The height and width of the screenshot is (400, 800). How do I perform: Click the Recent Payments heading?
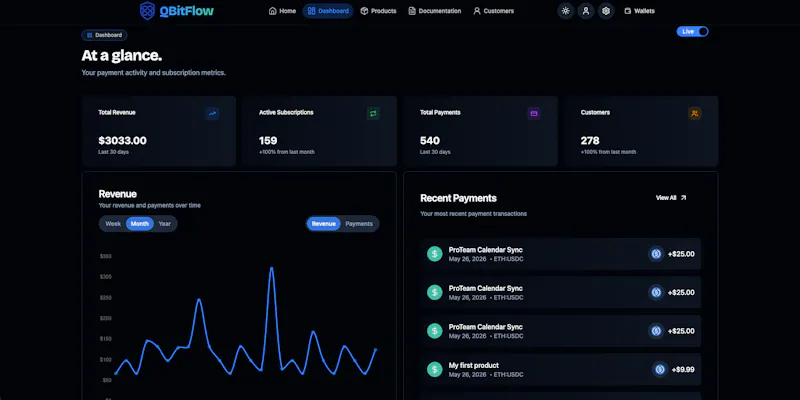pos(458,198)
